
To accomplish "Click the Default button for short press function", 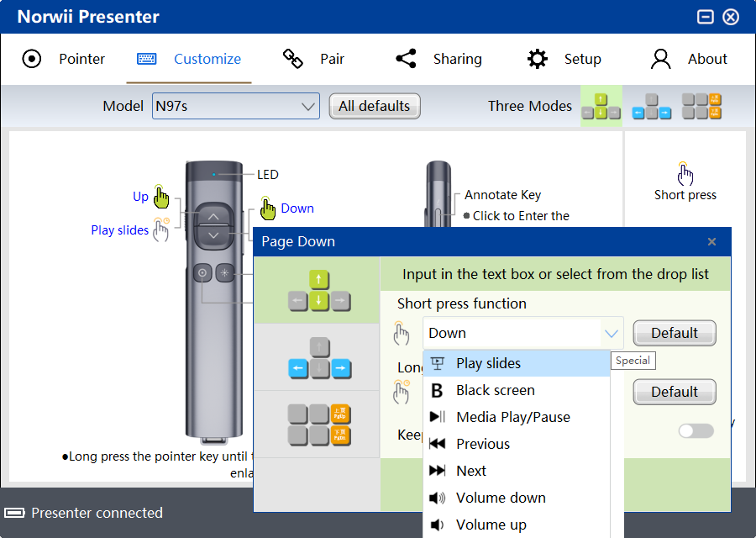I will tap(674, 333).
